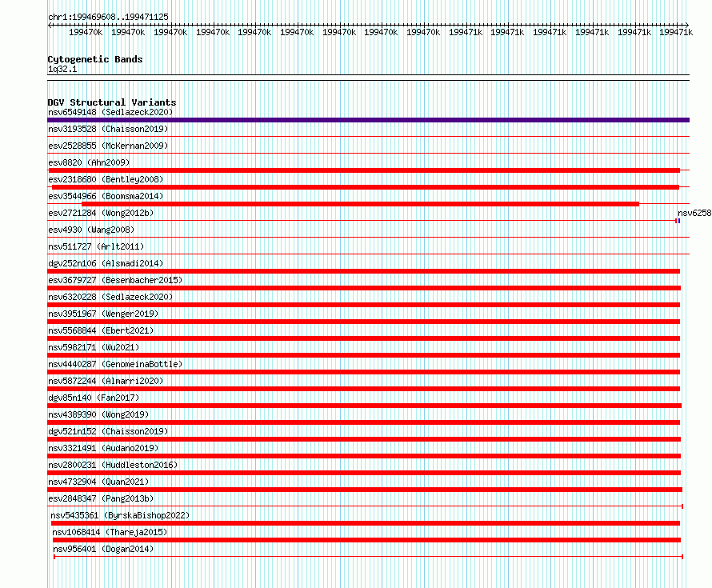Click the esv3679727 (Besenbacher2015) label
This screenshot has height=588, width=712.
(115, 280)
